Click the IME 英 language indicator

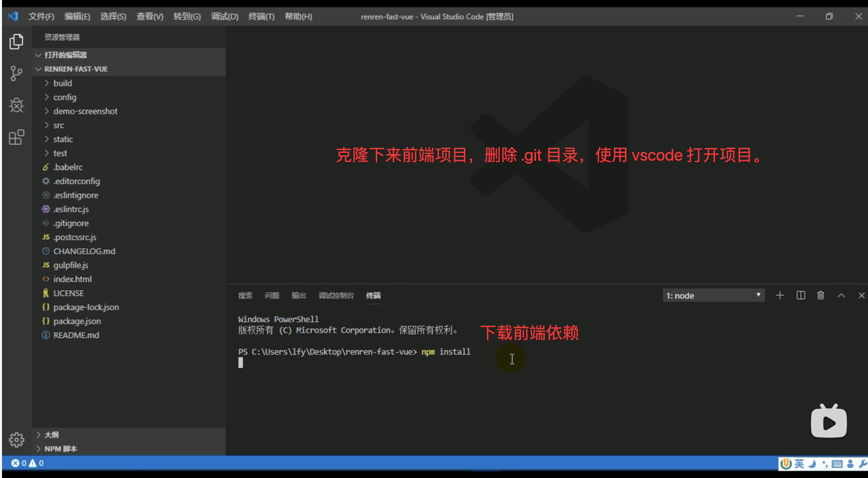pyautogui.click(x=799, y=464)
